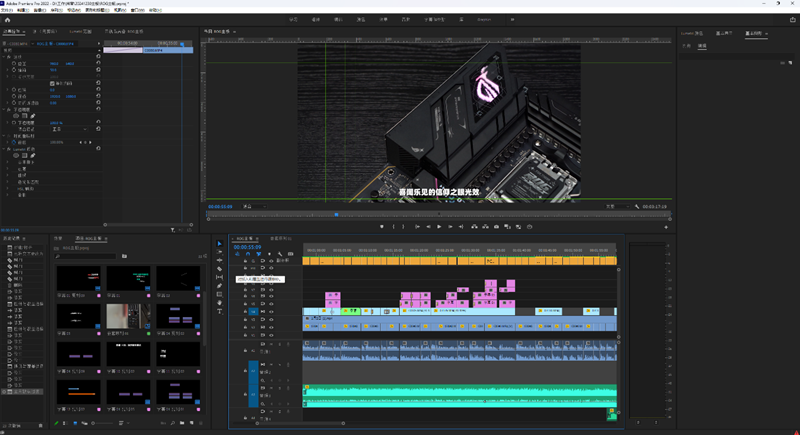Click the Export Frame camera icon
The image size is (800, 435).
coord(496,227)
